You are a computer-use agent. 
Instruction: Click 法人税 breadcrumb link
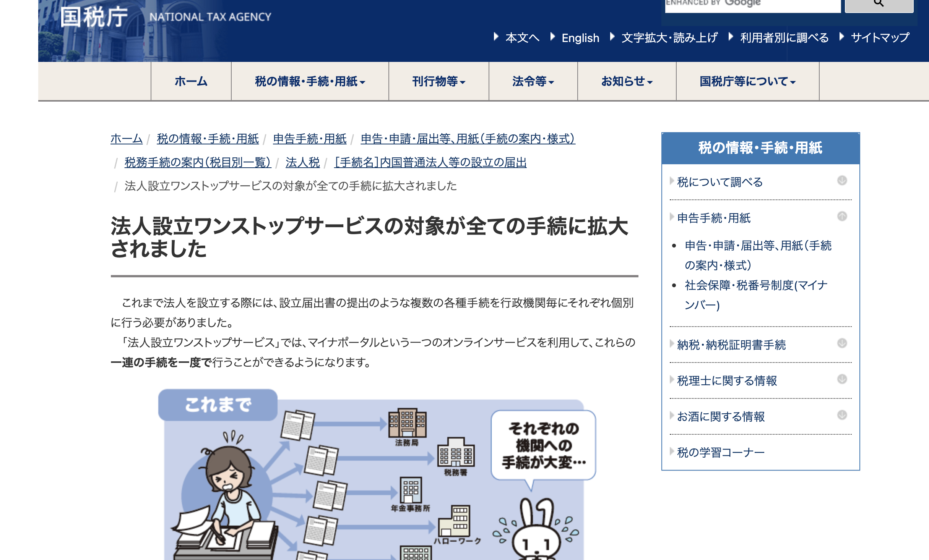302,162
